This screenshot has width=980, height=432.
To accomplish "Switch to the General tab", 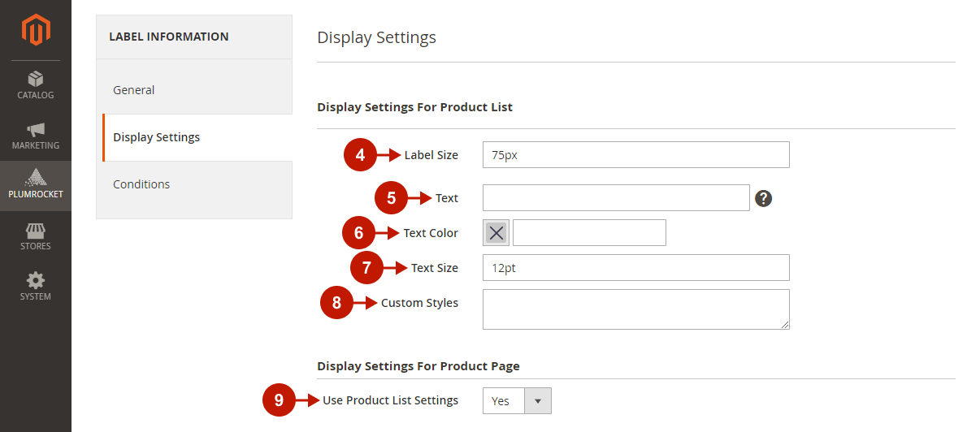I will pos(134,90).
